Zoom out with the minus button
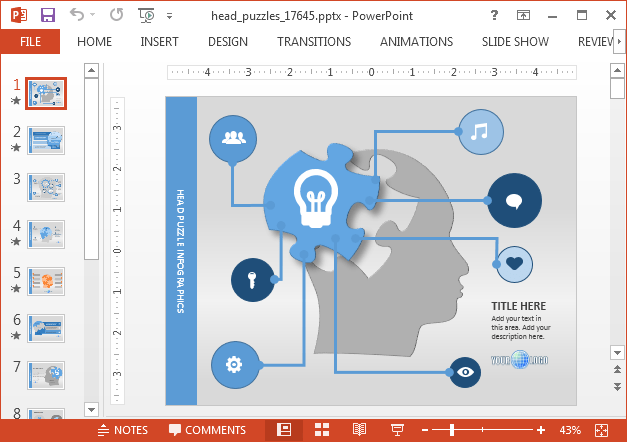Screen dimensions: 627x442 point(425,430)
